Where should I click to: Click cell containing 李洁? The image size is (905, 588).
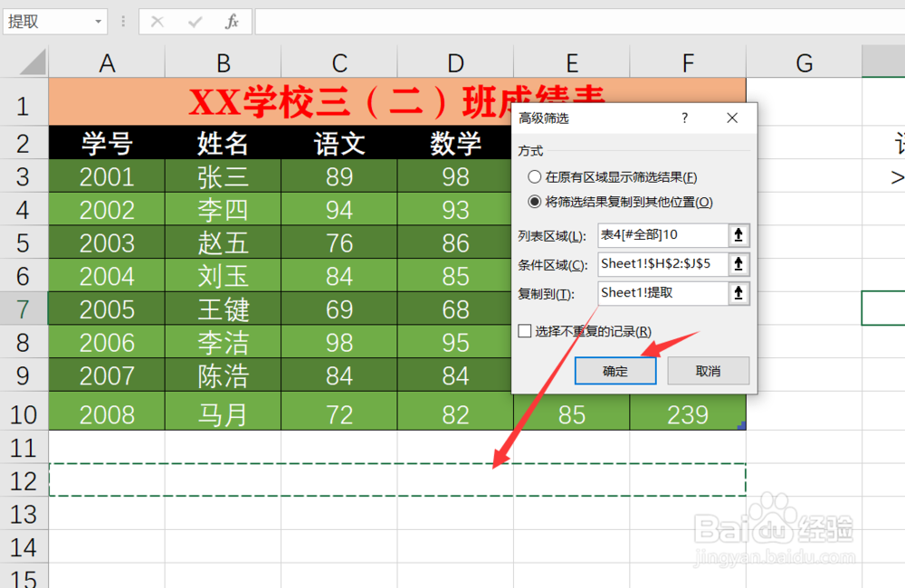click(224, 342)
